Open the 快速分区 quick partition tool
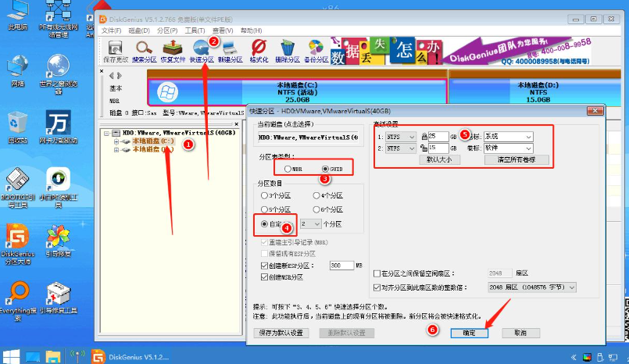 (x=202, y=52)
